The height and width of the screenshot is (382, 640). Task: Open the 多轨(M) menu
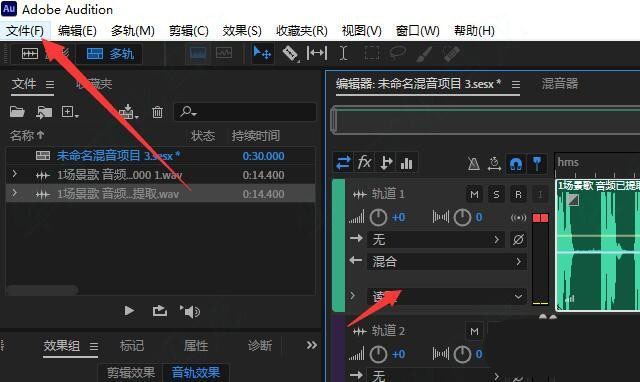(133, 31)
